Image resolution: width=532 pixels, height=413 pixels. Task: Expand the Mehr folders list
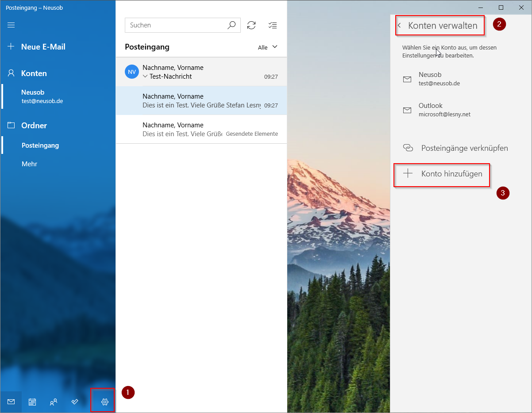pos(30,164)
